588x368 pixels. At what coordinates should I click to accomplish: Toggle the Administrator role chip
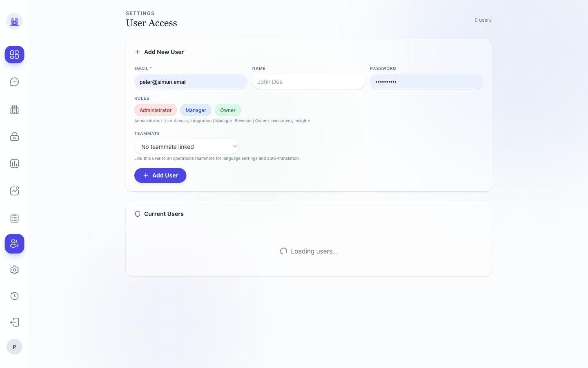click(156, 110)
